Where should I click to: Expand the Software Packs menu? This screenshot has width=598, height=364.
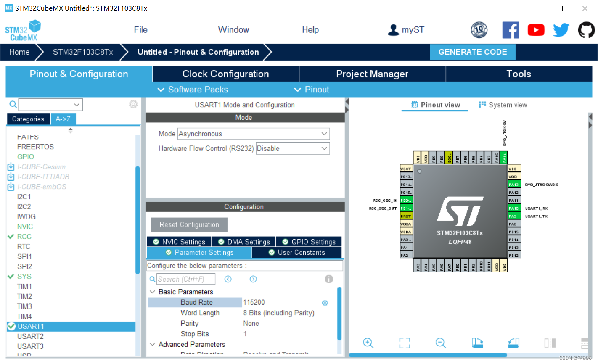click(193, 90)
